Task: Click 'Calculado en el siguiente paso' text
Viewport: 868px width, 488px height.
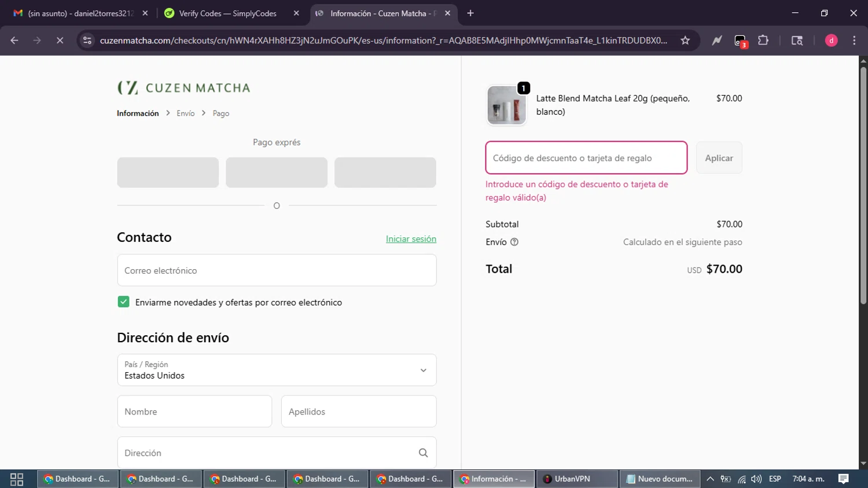Action: [x=683, y=242]
